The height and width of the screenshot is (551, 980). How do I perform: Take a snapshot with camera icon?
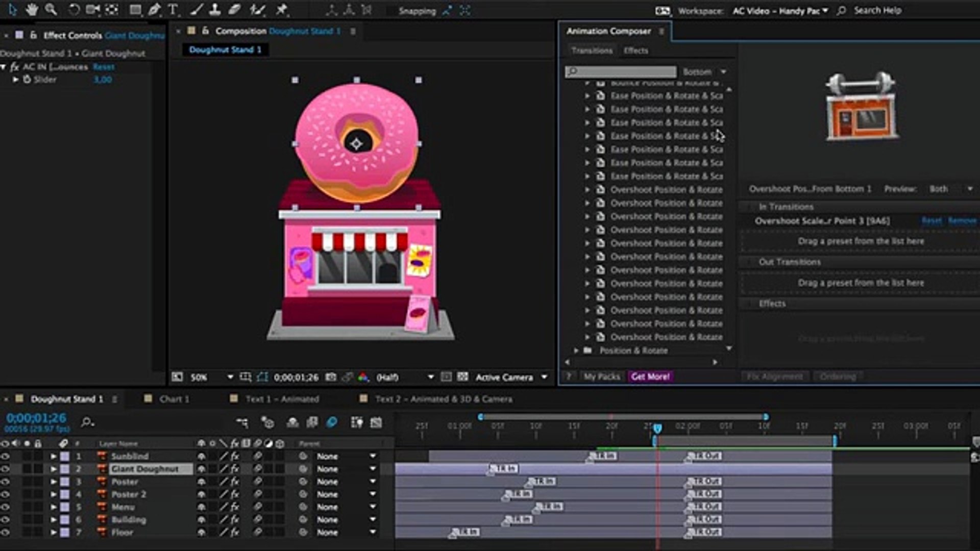tap(331, 377)
